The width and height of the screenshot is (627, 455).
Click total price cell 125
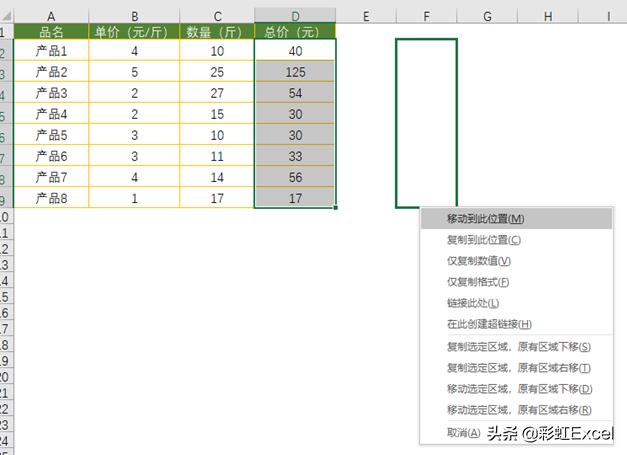coord(295,72)
